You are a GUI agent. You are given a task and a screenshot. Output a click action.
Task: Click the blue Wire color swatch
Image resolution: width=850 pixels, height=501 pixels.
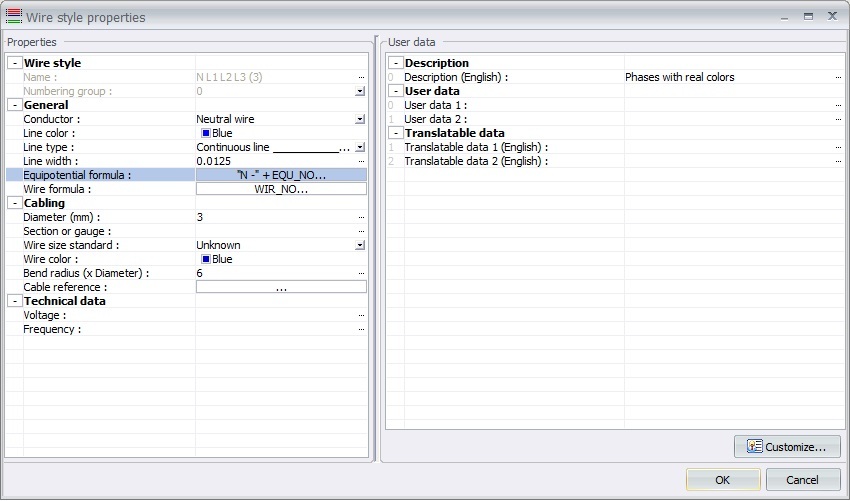pos(206,259)
